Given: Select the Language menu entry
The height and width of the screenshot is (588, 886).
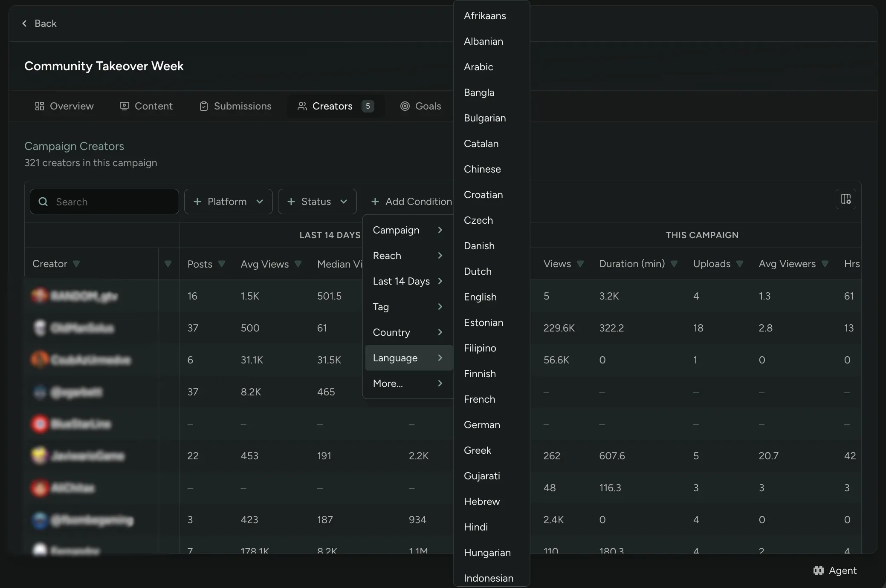Looking at the screenshot, I should [x=408, y=358].
